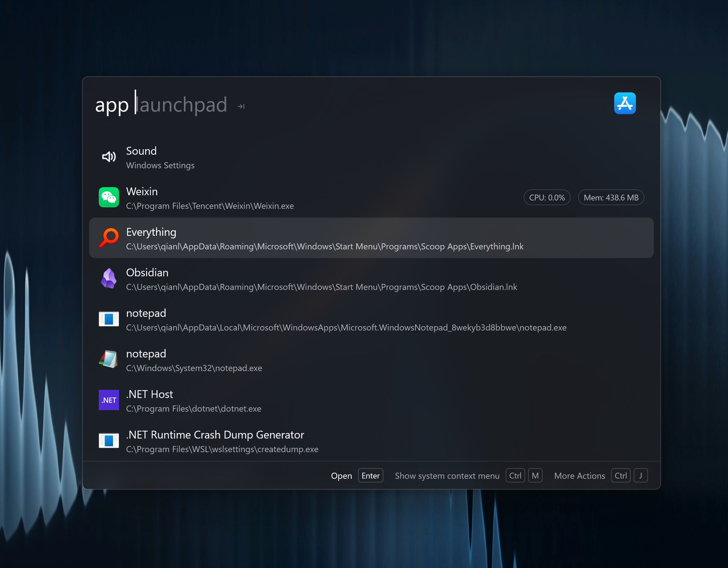Viewport: 728px width, 568px height.
Task: Click the WindowsNotepad_8wekyb3d8bbwe path
Action: tap(346, 327)
